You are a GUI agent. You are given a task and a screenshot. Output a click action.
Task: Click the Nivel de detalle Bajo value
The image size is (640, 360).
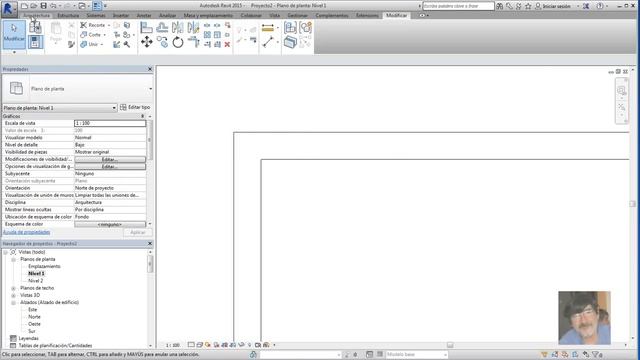110,145
